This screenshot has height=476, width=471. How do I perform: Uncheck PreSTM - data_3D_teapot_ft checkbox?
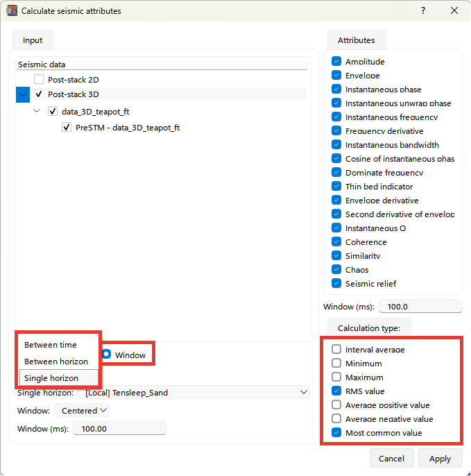(67, 127)
